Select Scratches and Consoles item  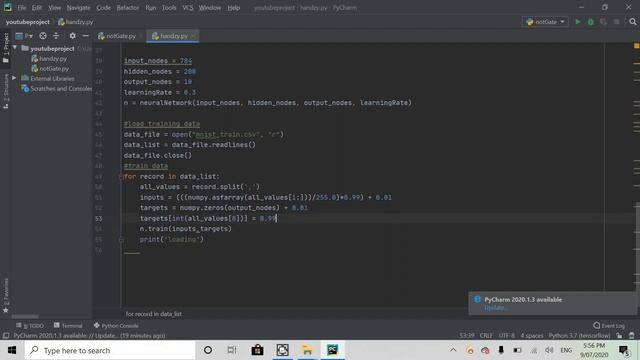(x=57, y=89)
